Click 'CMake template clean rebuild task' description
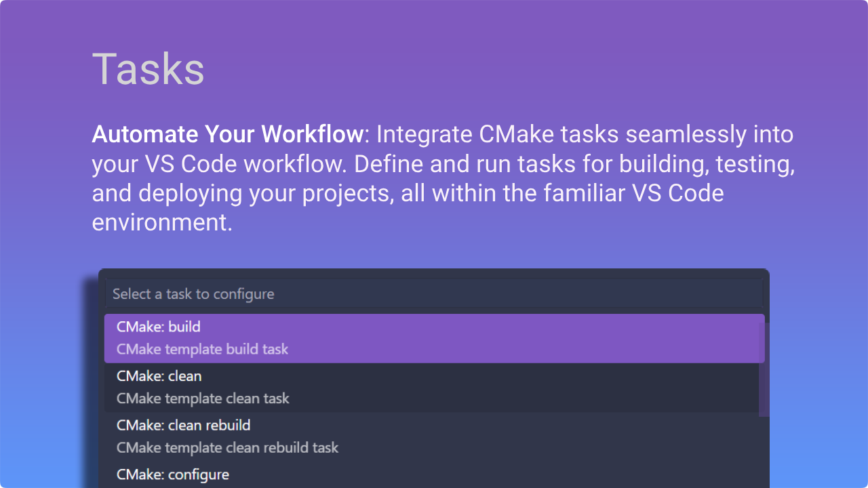The width and height of the screenshot is (868, 488). pyautogui.click(x=228, y=448)
